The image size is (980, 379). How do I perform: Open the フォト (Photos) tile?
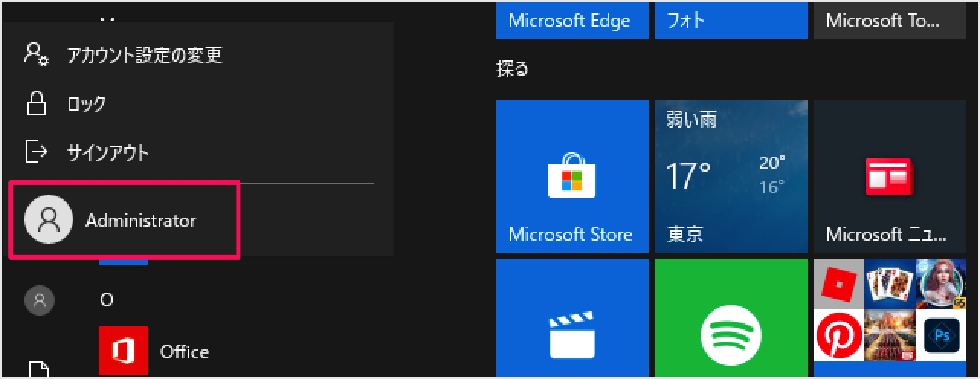(730, 21)
